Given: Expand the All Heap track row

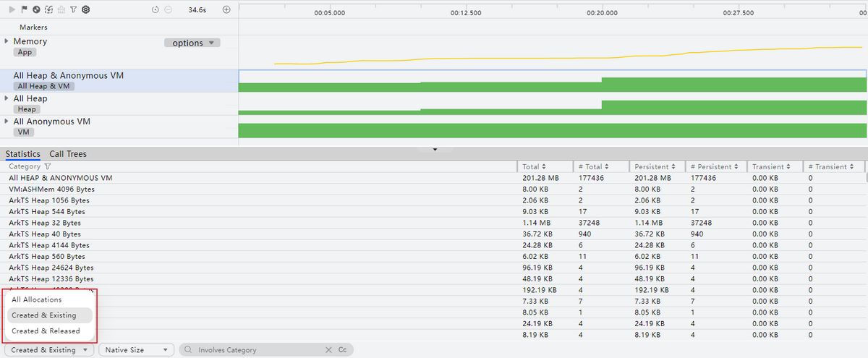Looking at the screenshot, I should (7, 98).
